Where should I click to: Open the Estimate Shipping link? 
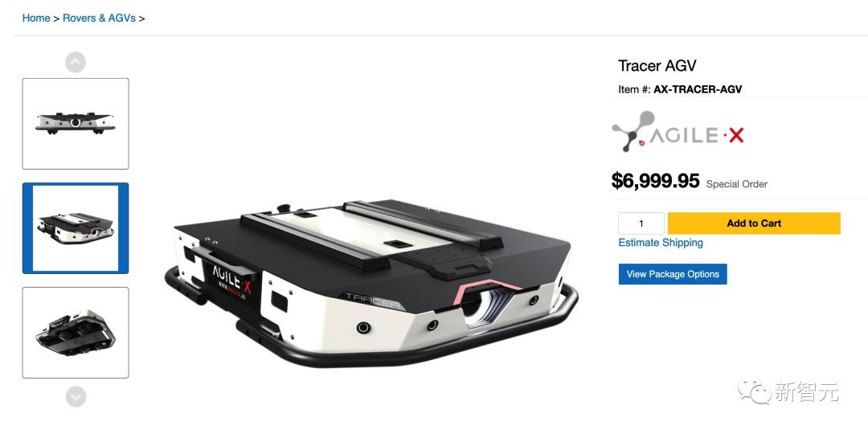pos(661,243)
